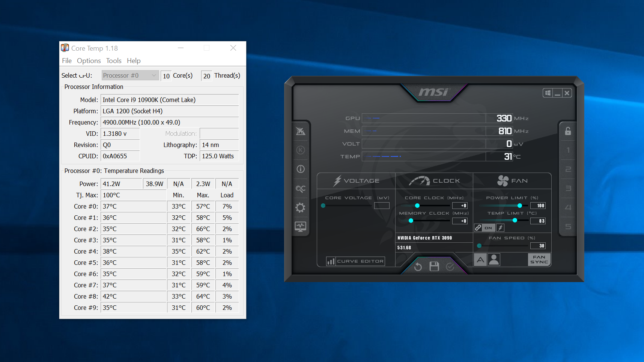Open the Select CPU processor dropdown

pyautogui.click(x=129, y=75)
